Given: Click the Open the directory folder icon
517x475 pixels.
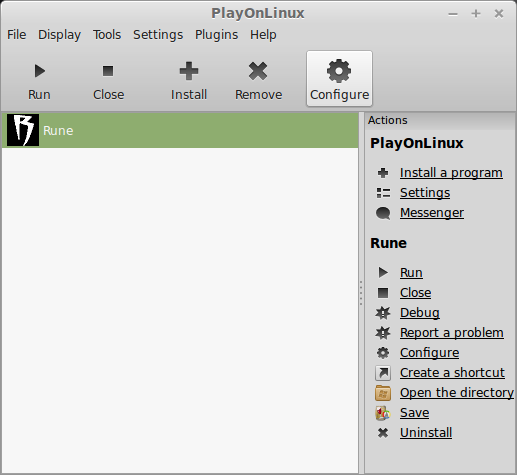Looking at the screenshot, I should [383, 393].
